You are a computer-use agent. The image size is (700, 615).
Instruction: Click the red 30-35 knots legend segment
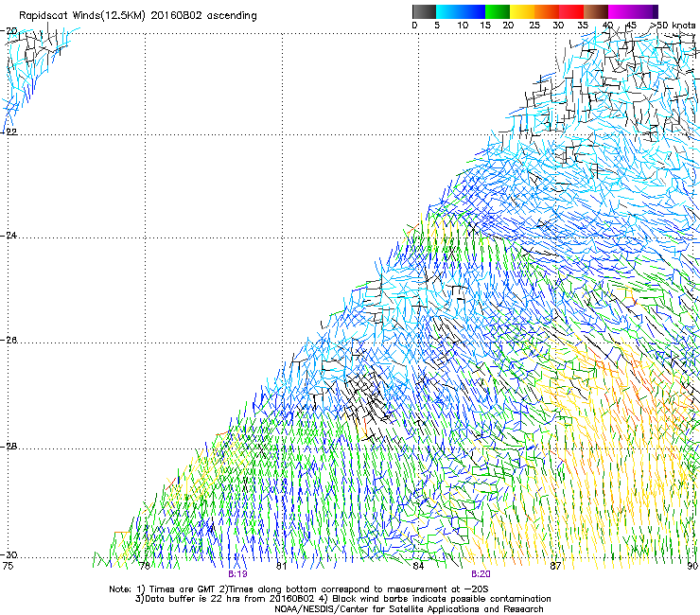click(x=571, y=11)
